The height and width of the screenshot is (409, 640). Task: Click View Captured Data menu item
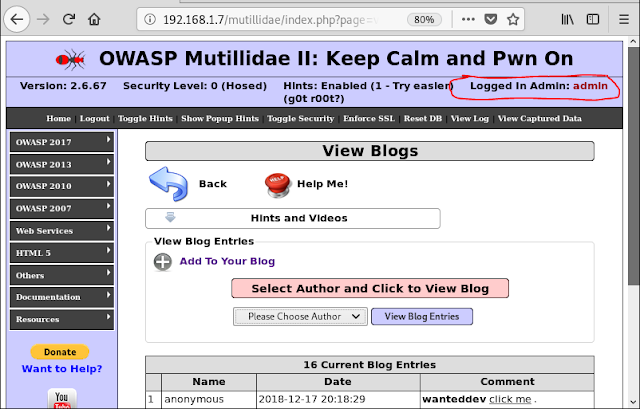[540, 118]
